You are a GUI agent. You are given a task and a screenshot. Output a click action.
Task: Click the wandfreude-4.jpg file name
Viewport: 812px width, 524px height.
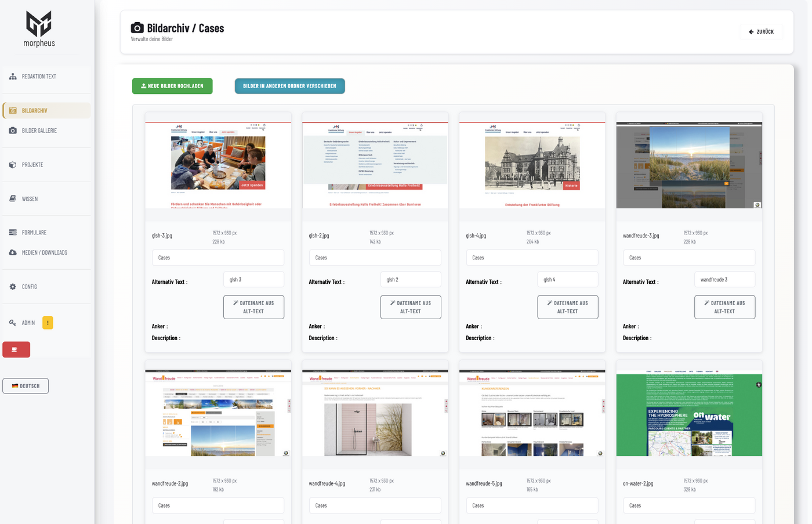click(327, 483)
